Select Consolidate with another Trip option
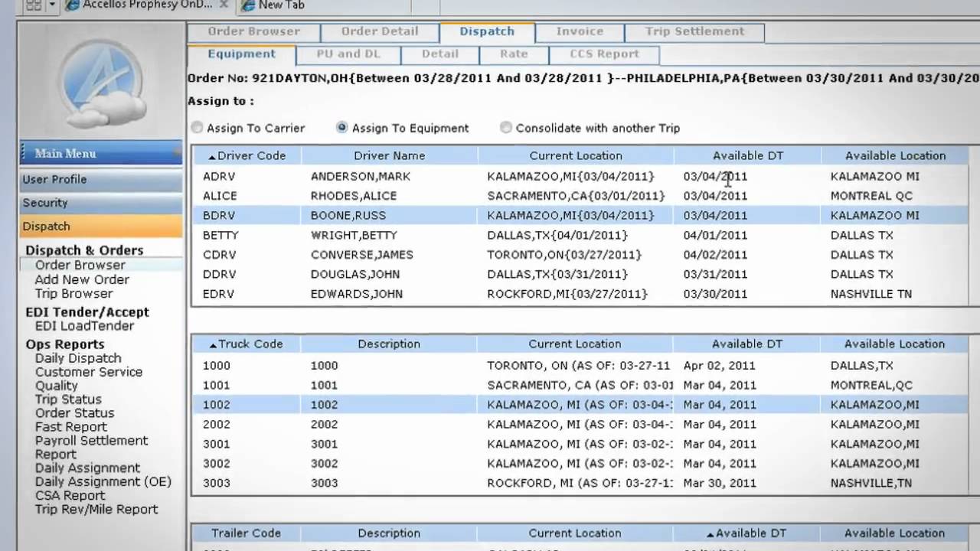This screenshot has width=980, height=551. (505, 128)
